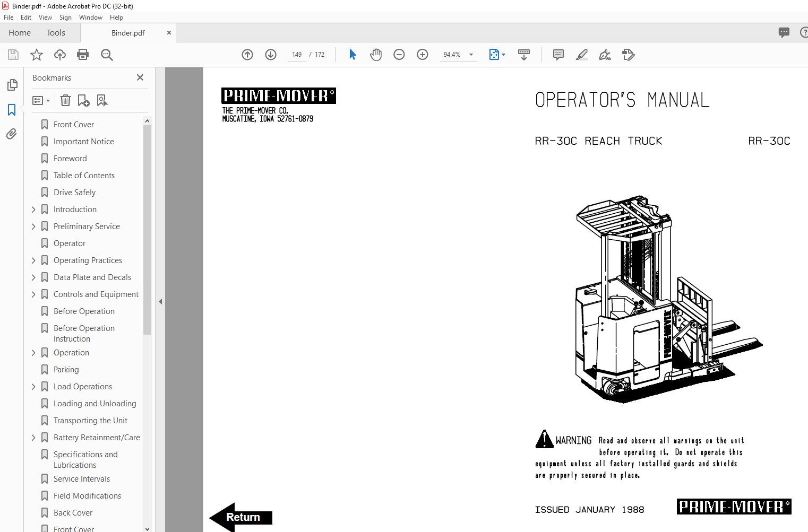Open the Drive Safely bookmark
This screenshot has height=532, width=808.
click(x=74, y=193)
